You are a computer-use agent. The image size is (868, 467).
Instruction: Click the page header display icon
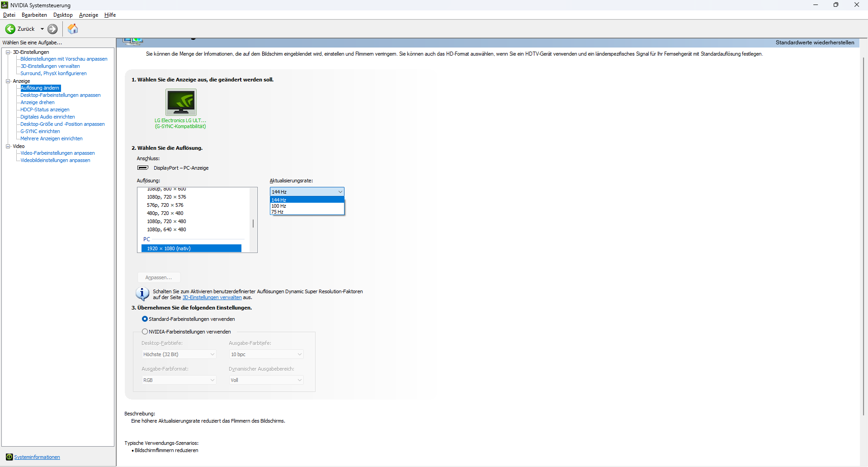[x=133, y=41]
